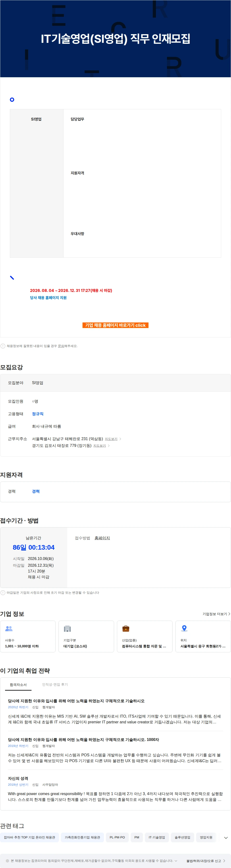Click the chevron after 태장로 지도보기
The image size is (231, 868).
[x=109, y=446]
